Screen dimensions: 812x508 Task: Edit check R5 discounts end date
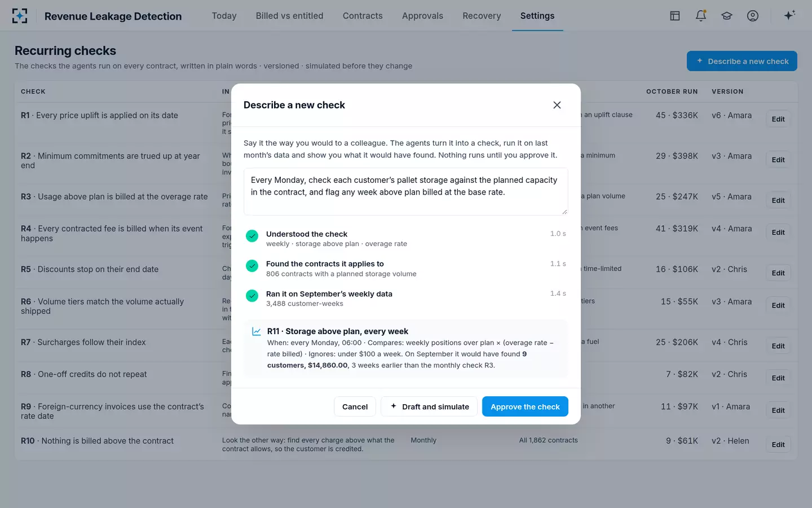[x=778, y=273]
